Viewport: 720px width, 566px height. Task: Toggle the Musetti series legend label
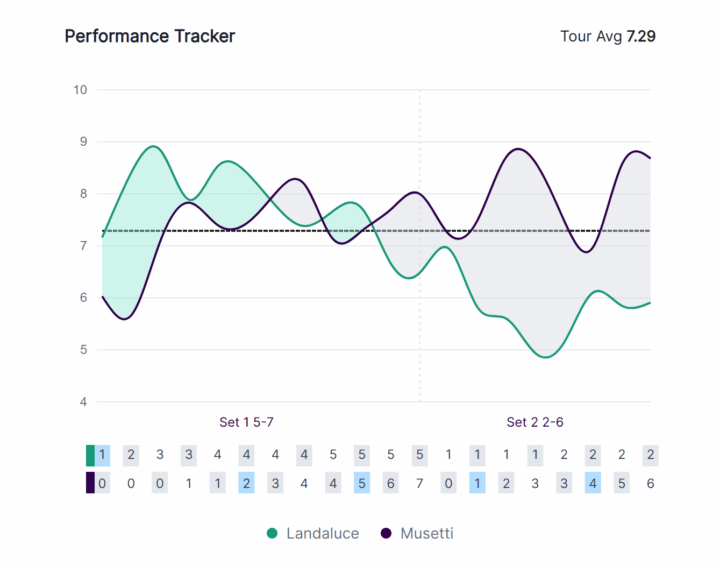pyautogui.click(x=427, y=534)
